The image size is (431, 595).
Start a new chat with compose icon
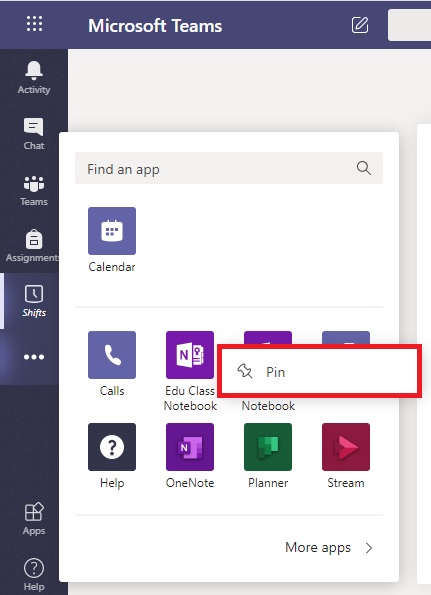360,25
